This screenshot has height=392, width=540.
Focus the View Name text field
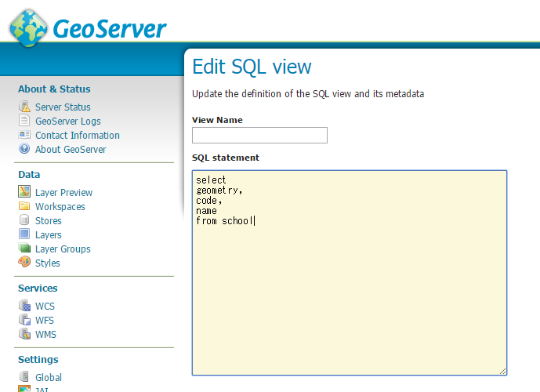point(259,136)
